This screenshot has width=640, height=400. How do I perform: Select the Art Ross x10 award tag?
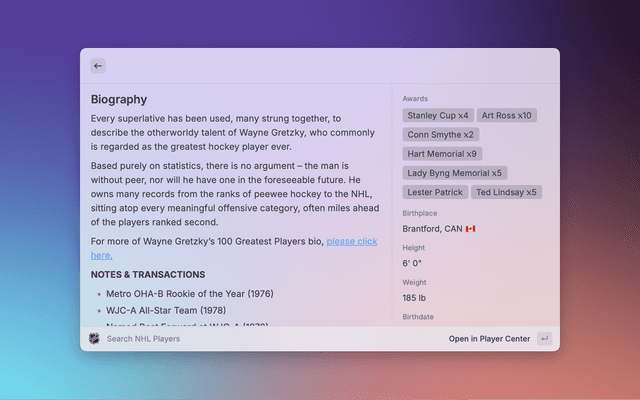[507, 115]
